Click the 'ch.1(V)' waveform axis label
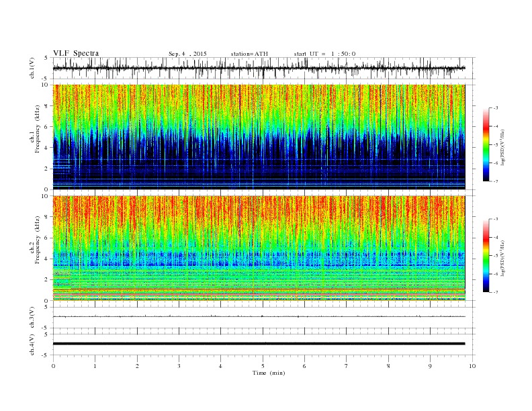This screenshot has width=532, height=411. pos(32,68)
